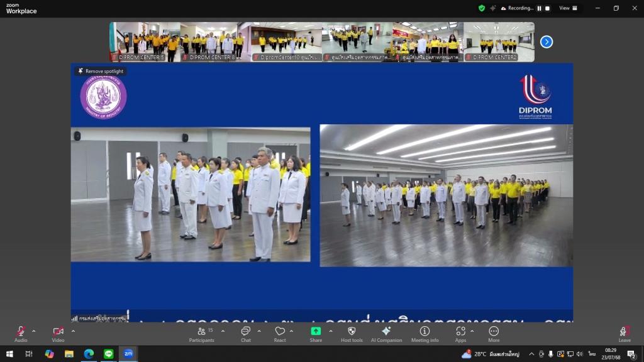Open Microsoft Edge from the taskbar
This screenshot has width=644, height=362.
pyautogui.click(x=89, y=354)
